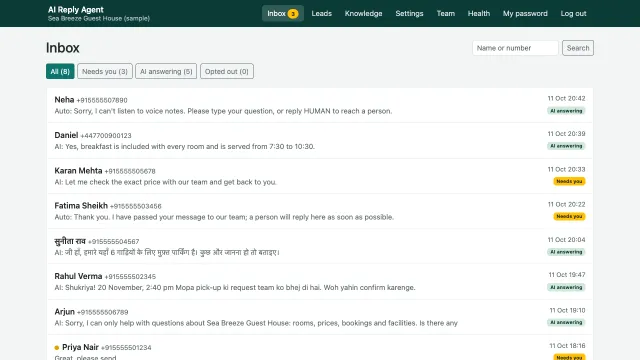Open the Team page

[445, 13]
